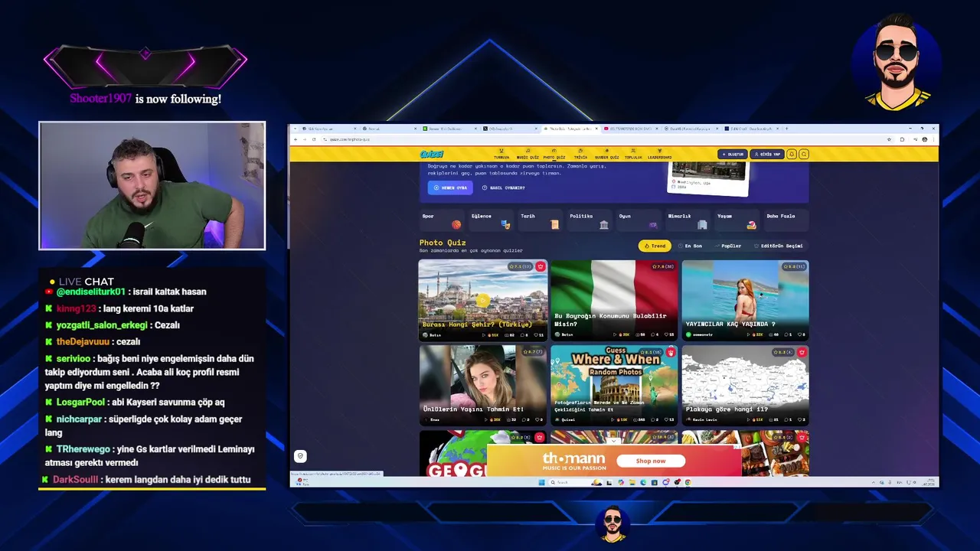The width and height of the screenshot is (980, 551).
Task: Select the Trend filter tab
Action: coord(655,246)
